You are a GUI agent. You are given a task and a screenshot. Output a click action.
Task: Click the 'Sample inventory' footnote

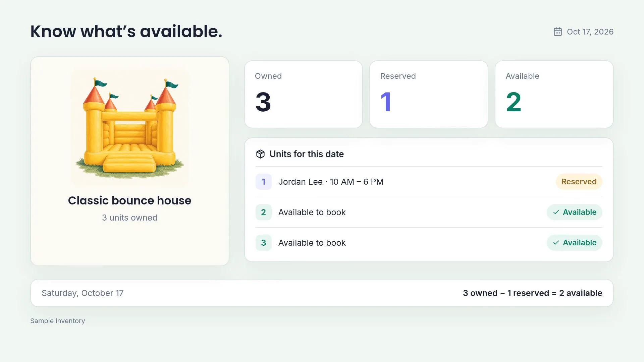click(58, 321)
